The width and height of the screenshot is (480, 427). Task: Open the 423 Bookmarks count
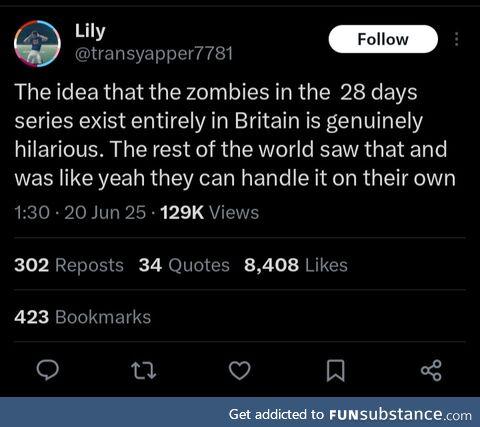coord(83,317)
